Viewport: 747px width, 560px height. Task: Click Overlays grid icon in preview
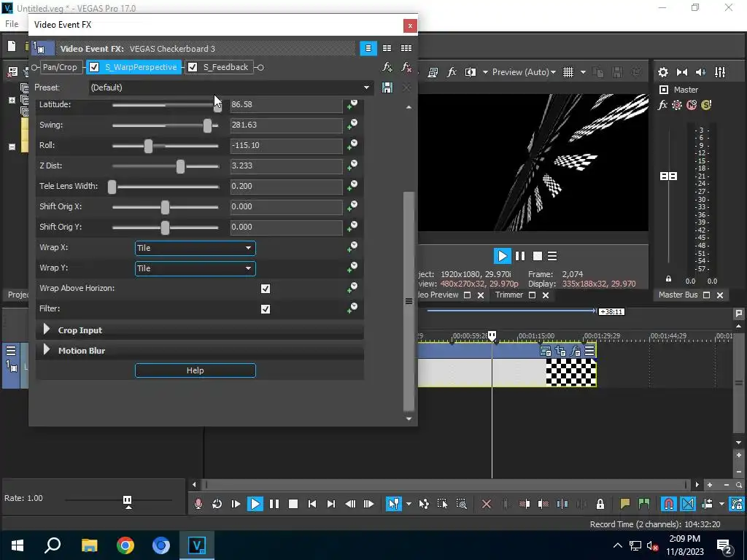point(568,72)
